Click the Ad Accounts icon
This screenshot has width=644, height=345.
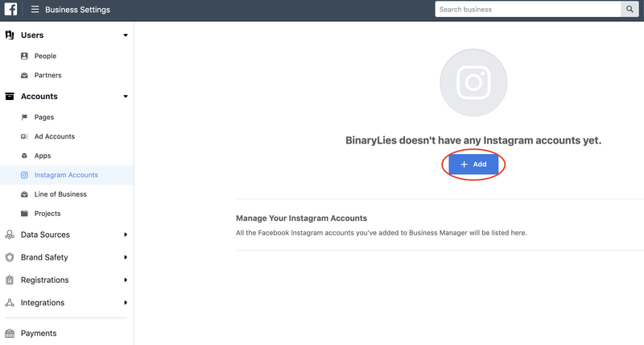pyautogui.click(x=25, y=137)
